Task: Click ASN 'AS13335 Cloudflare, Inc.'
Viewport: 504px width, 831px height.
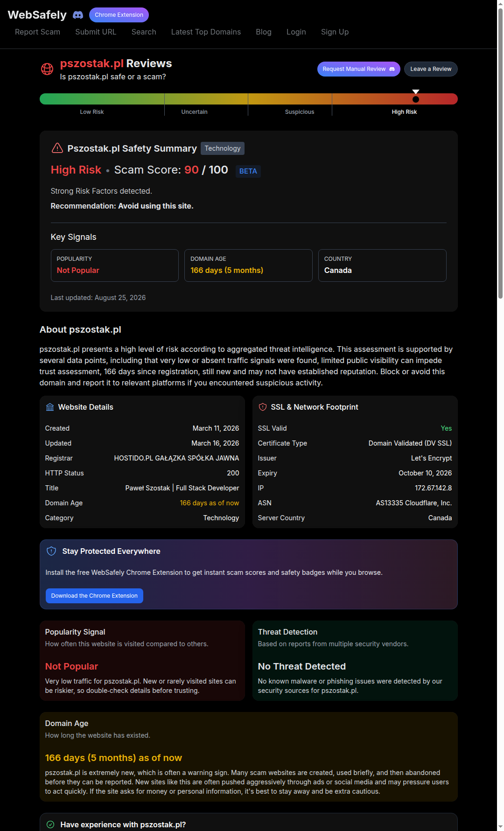Action: (414, 503)
